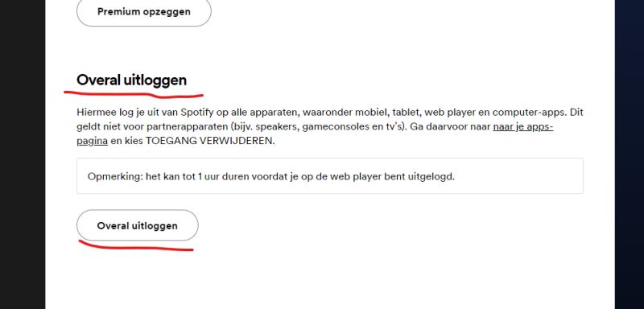Click the dark blue right background area
Viewport: 644px width, 309px height.
[630, 154]
